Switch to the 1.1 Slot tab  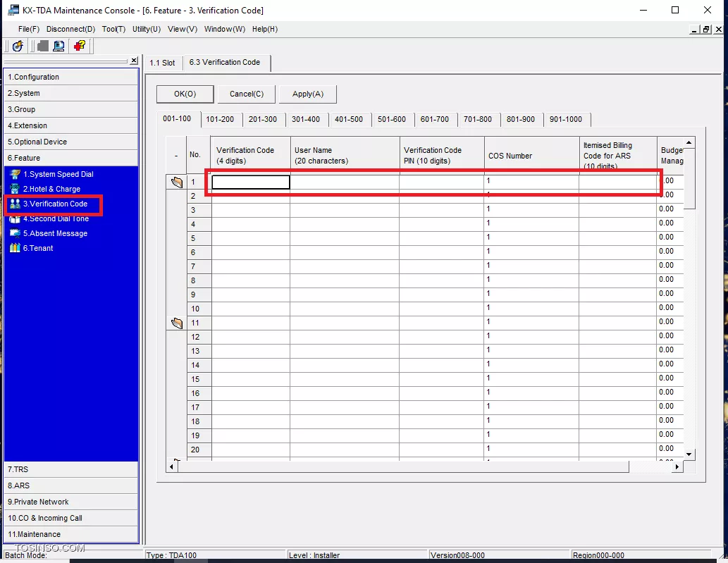[x=162, y=63]
